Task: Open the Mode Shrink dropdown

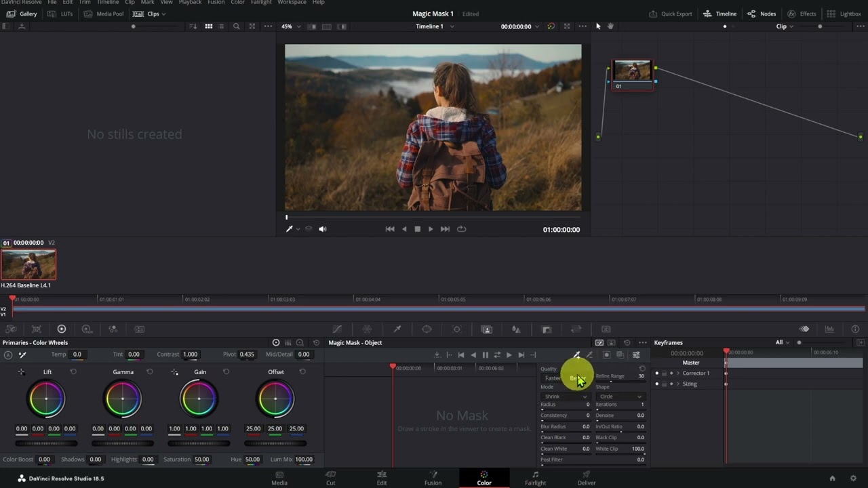Action: [565, 396]
